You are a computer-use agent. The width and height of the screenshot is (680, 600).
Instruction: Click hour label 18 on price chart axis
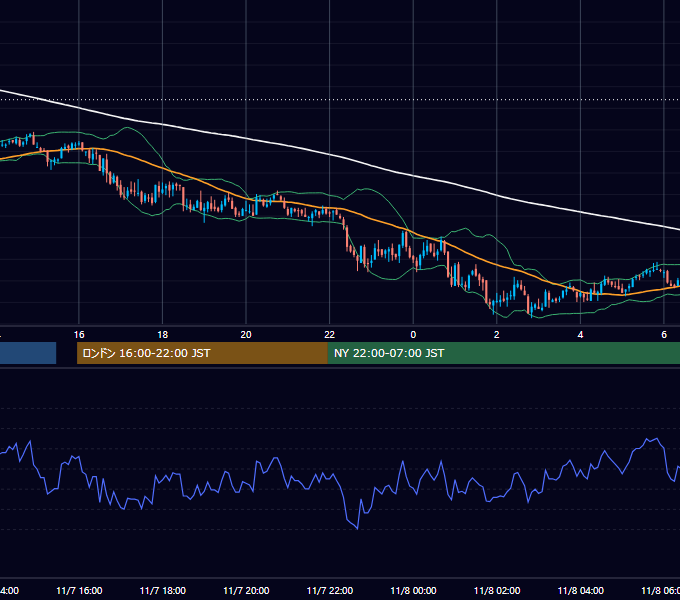163,335
